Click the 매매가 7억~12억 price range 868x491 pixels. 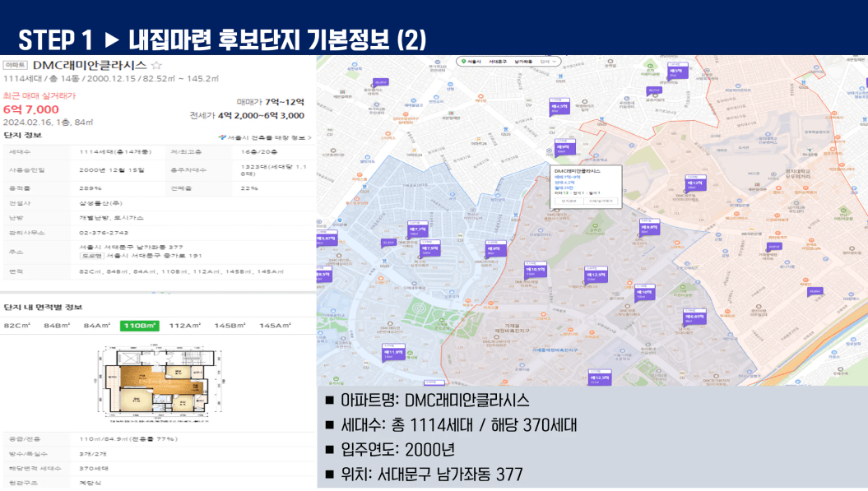[x=270, y=102]
